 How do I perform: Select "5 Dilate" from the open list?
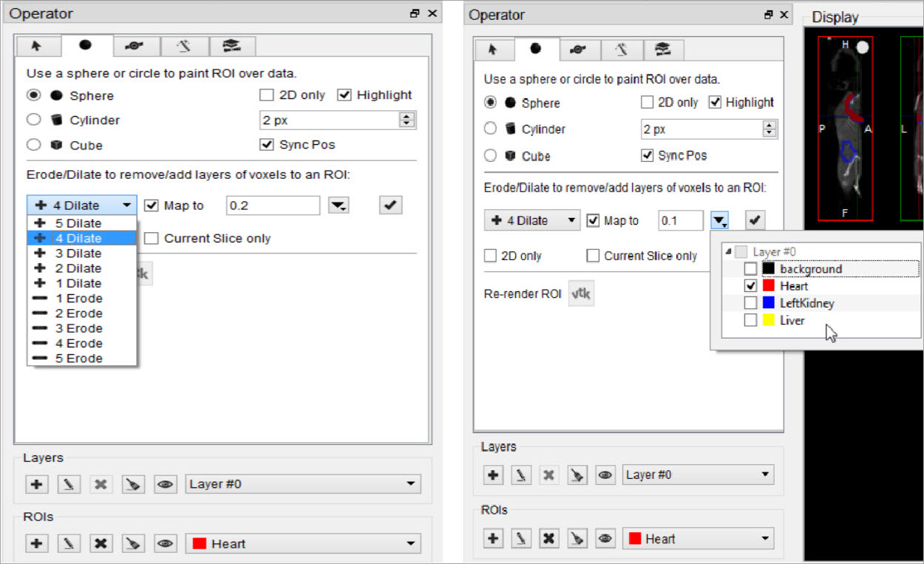point(78,223)
